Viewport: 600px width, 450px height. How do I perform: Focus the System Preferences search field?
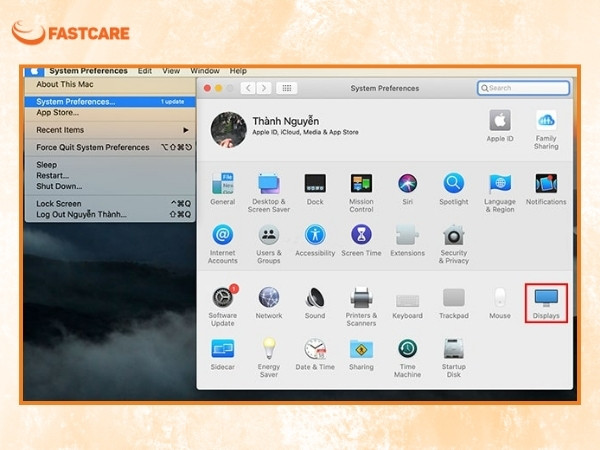[523, 88]
